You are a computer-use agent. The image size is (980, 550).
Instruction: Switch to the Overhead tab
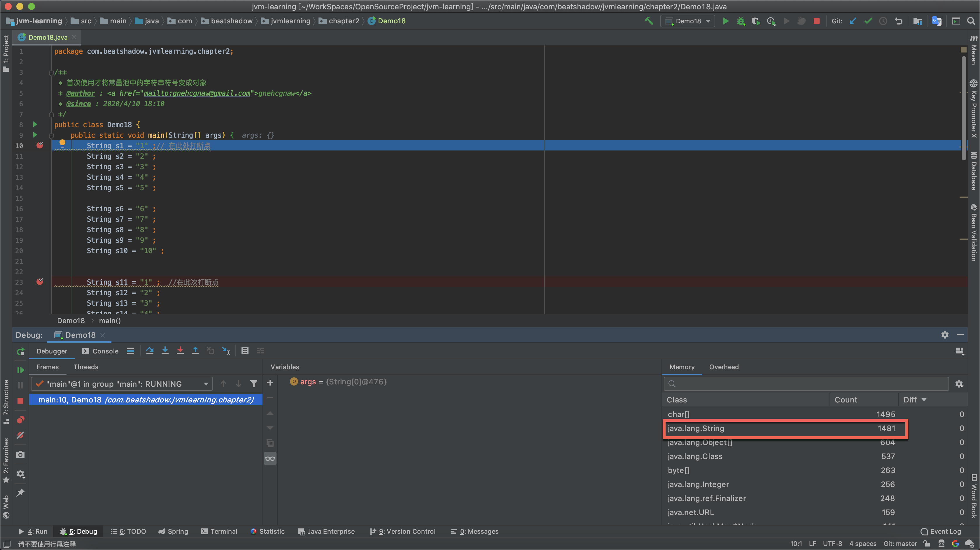pyautogui.click(x=724, y=367)
